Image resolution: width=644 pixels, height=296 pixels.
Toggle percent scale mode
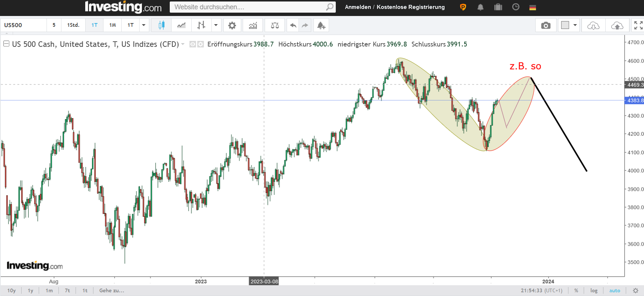point(576,290)
